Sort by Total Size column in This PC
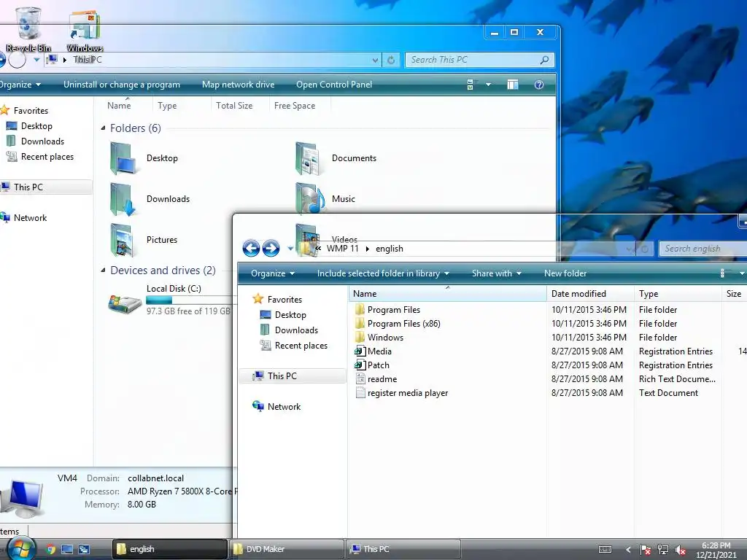 click(240, 106)
